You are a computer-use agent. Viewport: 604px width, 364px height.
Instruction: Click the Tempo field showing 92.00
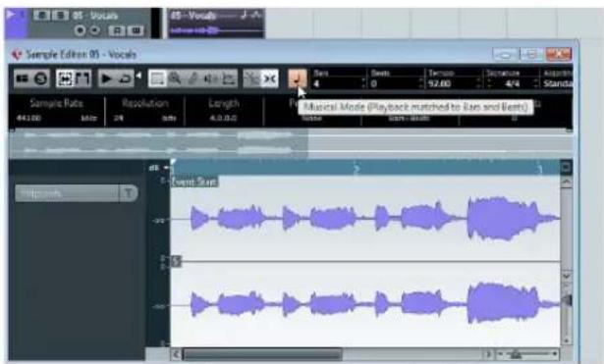[x=451, y=83]
